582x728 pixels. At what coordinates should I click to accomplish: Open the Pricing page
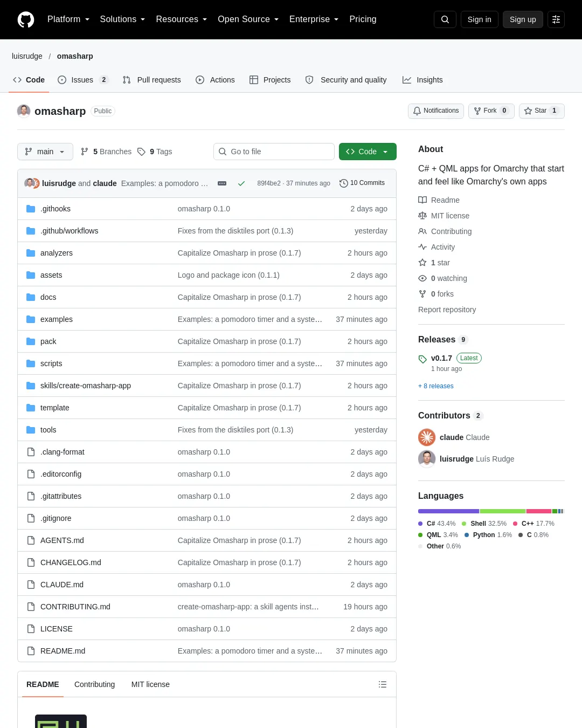click(363, 19)
